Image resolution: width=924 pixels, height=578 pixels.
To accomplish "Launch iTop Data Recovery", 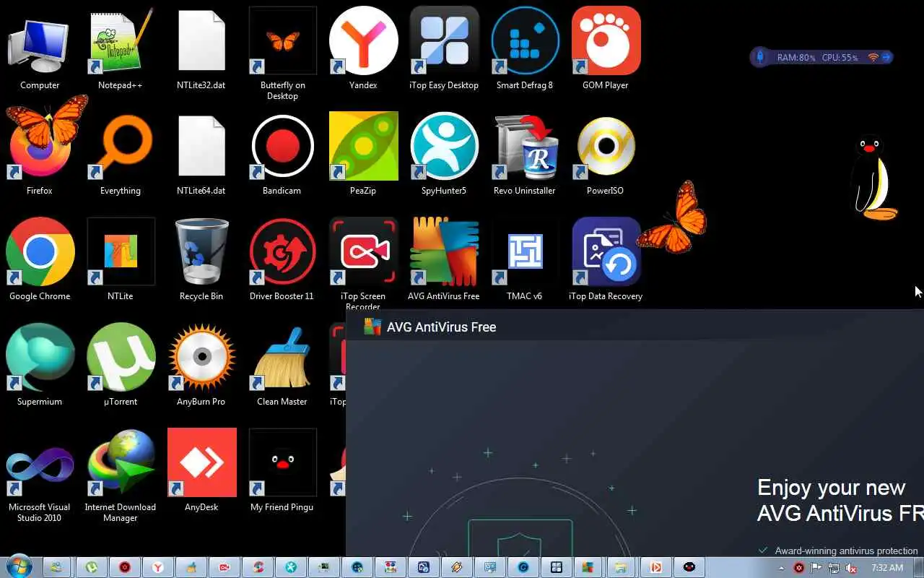I will pos(606,259).
